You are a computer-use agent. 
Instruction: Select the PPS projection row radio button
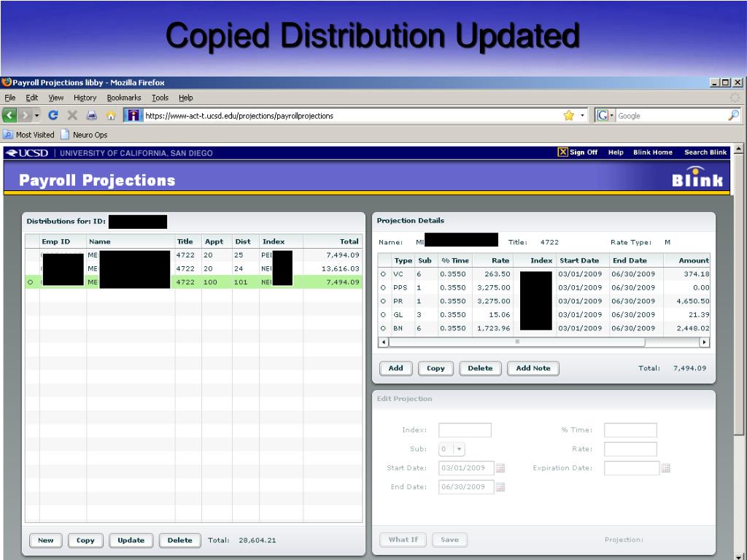pos(383,287)
